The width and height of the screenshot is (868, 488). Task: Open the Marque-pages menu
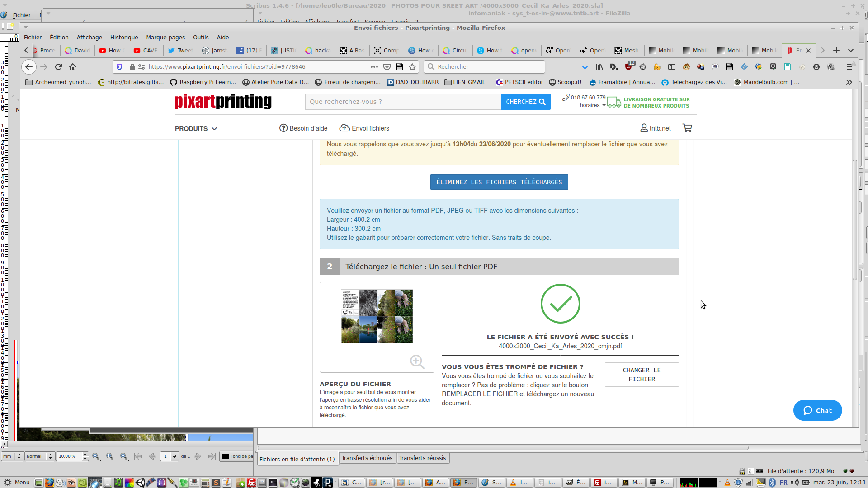point(165,38)
